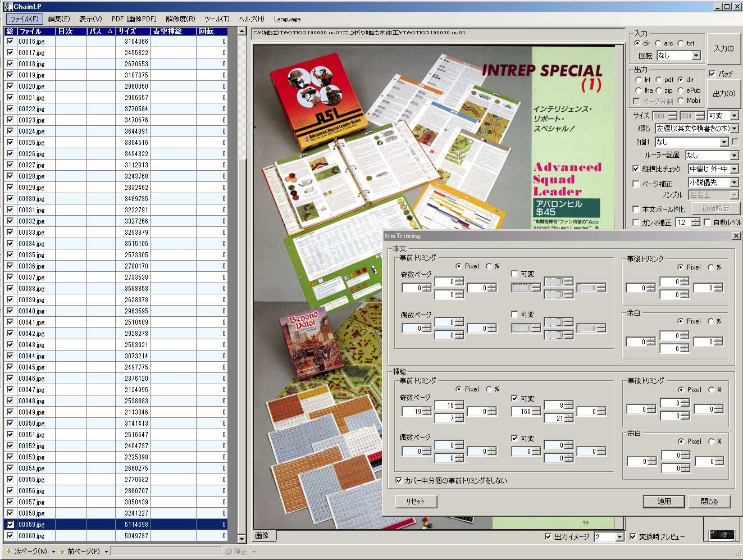This screenshot has width=743, height=560.
Task: Click the 閉じる button in frmTriming
Action: (x=709, y=501)
